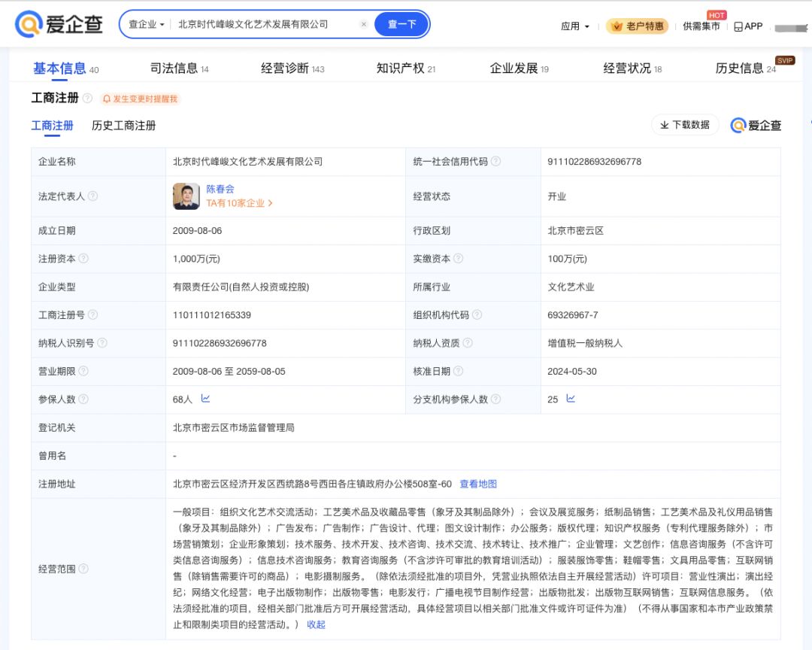
Task: Click the 实缴资本 value 100万(元)
Action: (568, 259)
